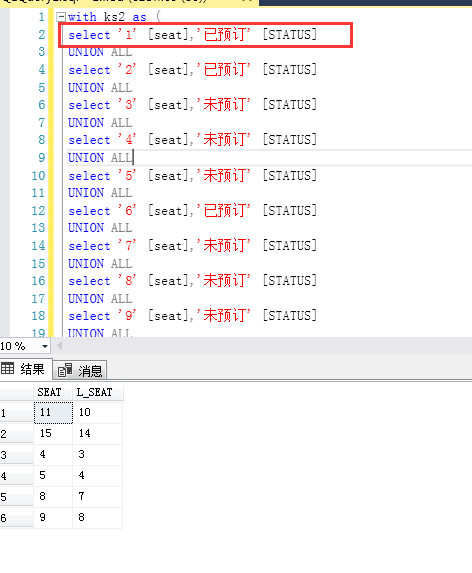The height and width of the screenshot is (573, 472).
Task: Click the L_SEAT cell containing 14
Action: click(x=98, y=434)
